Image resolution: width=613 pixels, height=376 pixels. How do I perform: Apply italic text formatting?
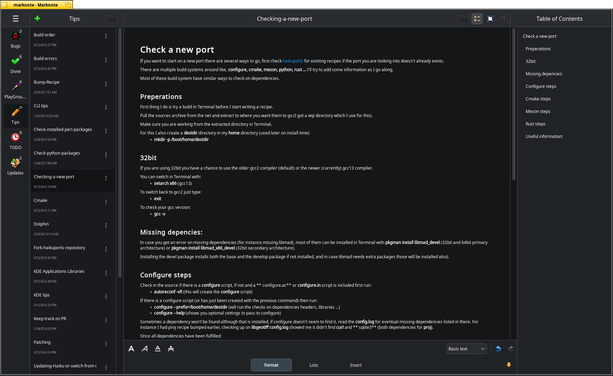point(145,349)
